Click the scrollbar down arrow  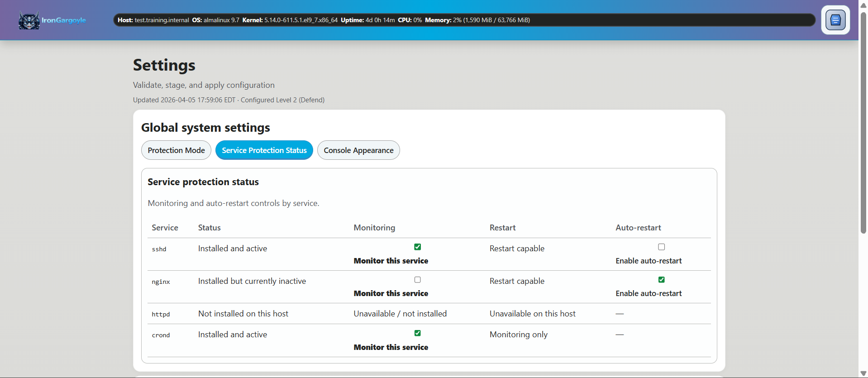863,373
